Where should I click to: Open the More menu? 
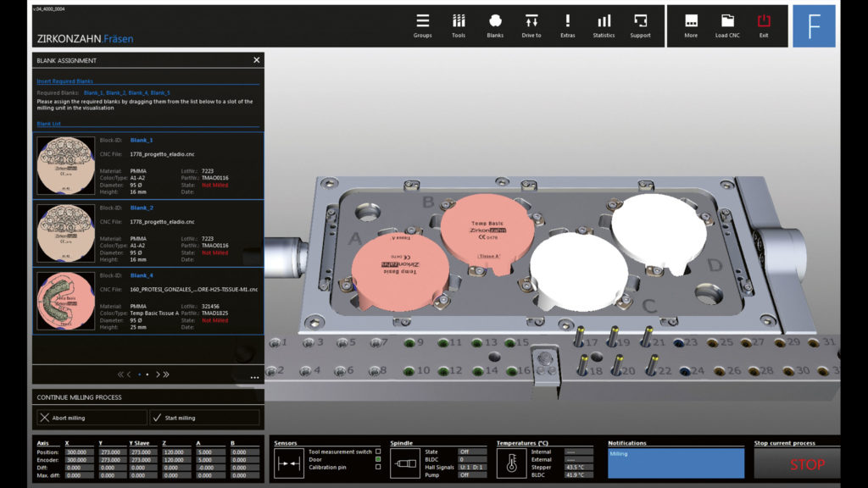point(691,21)
